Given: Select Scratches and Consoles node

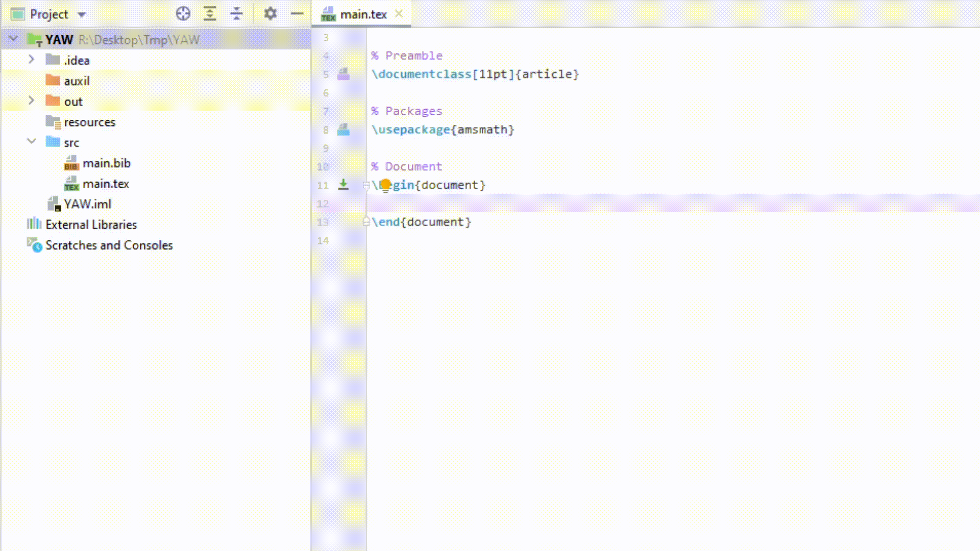Looking at the screenshot, I should (109, 245).
